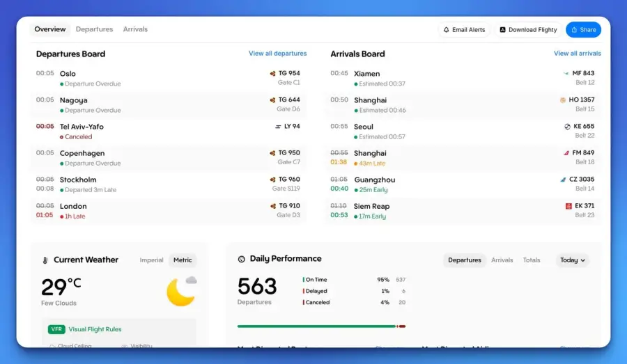Screen dimensions: 627x364
Task: Open the Oslo departure row
Action: click(x=169, y=79)
